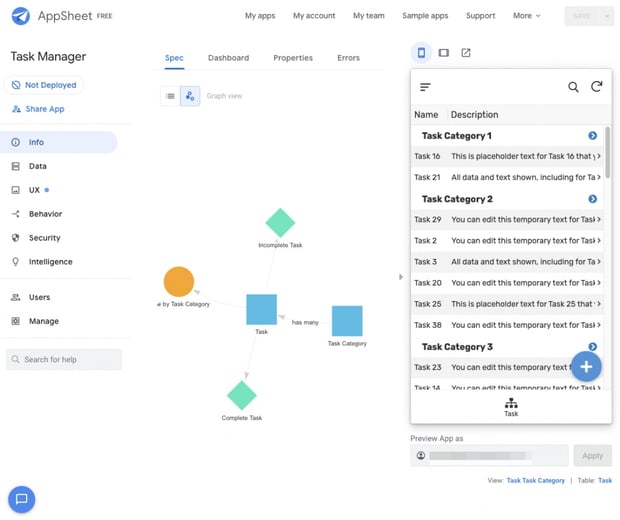Open Support in top navigation
Screen dimensions: 620x520
pyautogui.click(x=480, y=16)
